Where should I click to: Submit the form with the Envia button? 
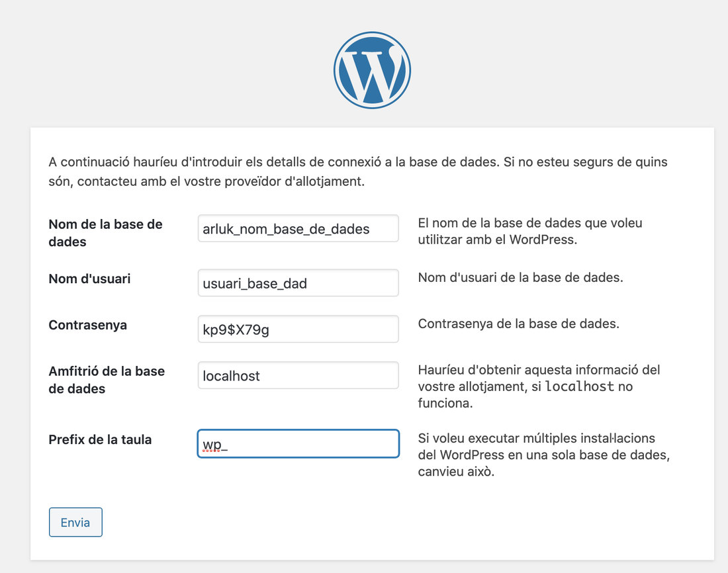click(75, 523)
